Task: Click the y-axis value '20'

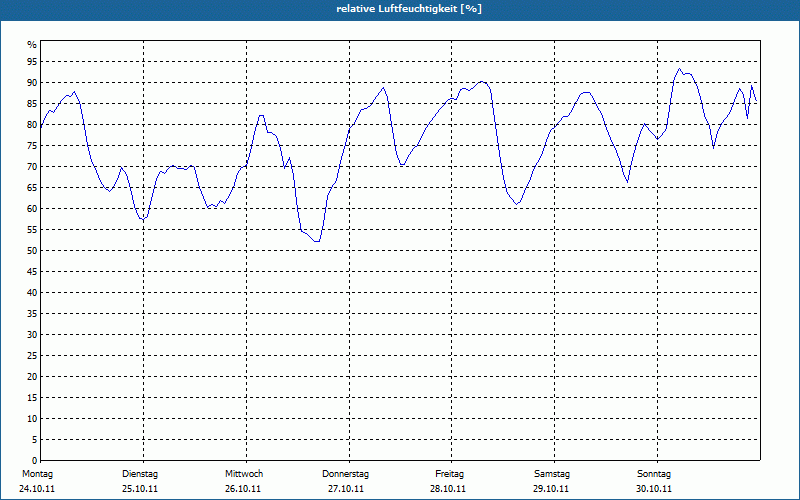Action: (x=32, y=377)
